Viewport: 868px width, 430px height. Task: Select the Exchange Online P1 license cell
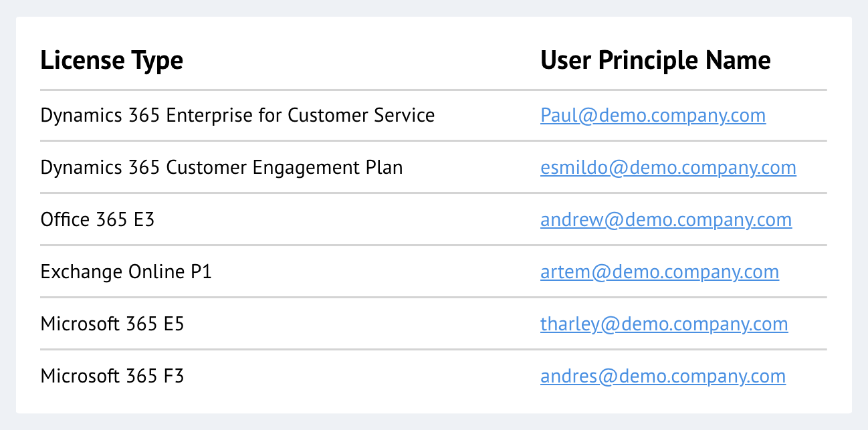126,272
